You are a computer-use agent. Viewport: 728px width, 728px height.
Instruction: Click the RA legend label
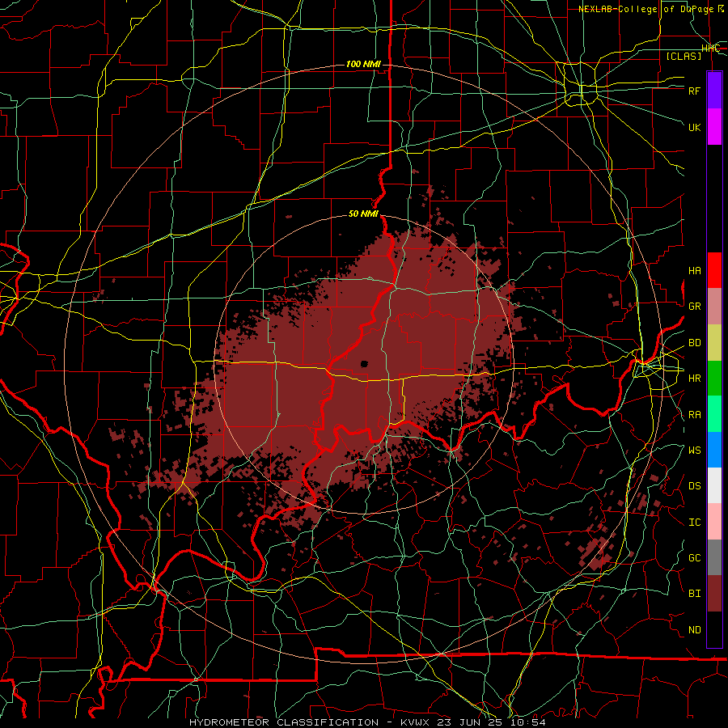click(x=695, y=415)
